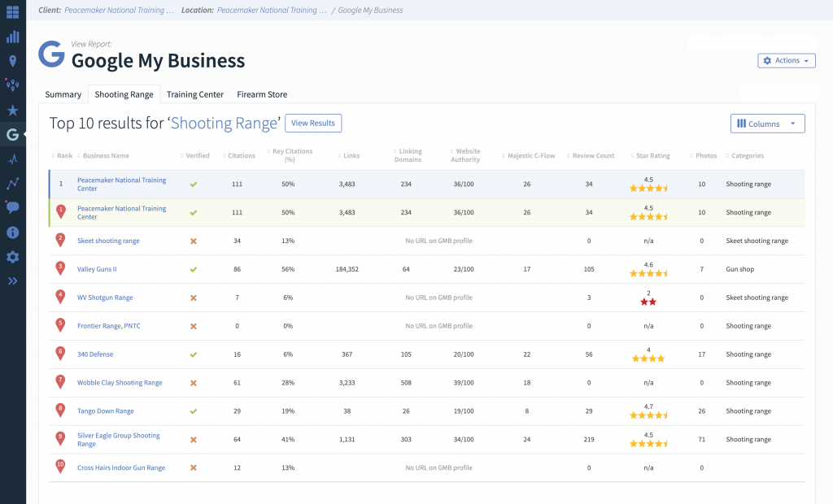
Task: Click review count 219 for Silver Eagle
Action: pos(589,439)
